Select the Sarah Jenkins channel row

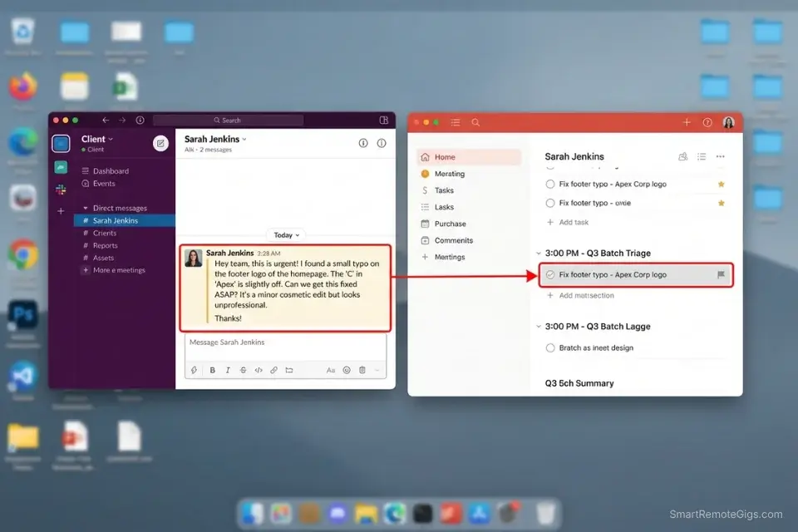click(x=125, y=220)
